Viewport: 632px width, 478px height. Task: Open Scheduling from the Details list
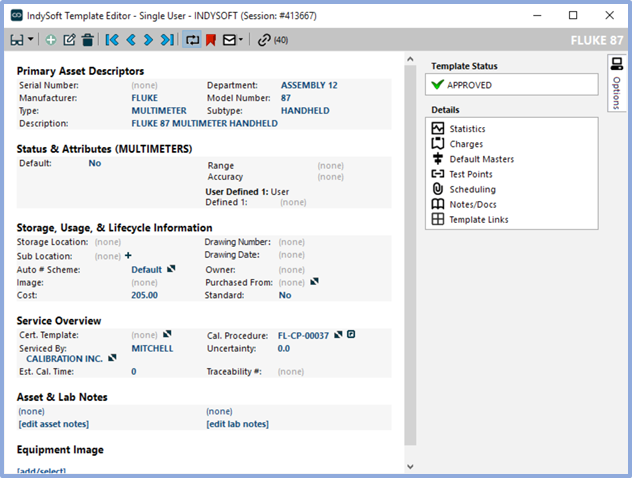[472, 189]
